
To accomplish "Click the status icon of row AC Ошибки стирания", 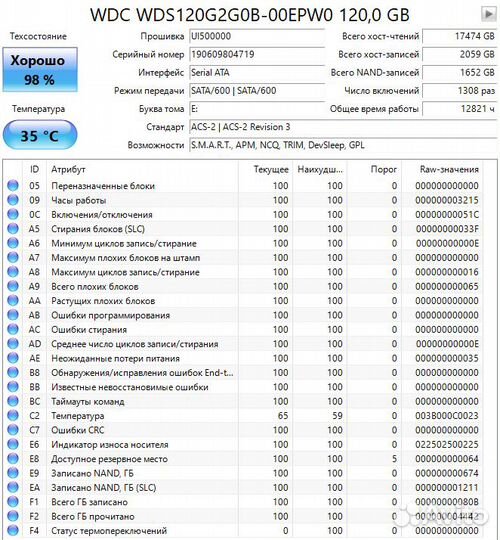I will [13, 329].
